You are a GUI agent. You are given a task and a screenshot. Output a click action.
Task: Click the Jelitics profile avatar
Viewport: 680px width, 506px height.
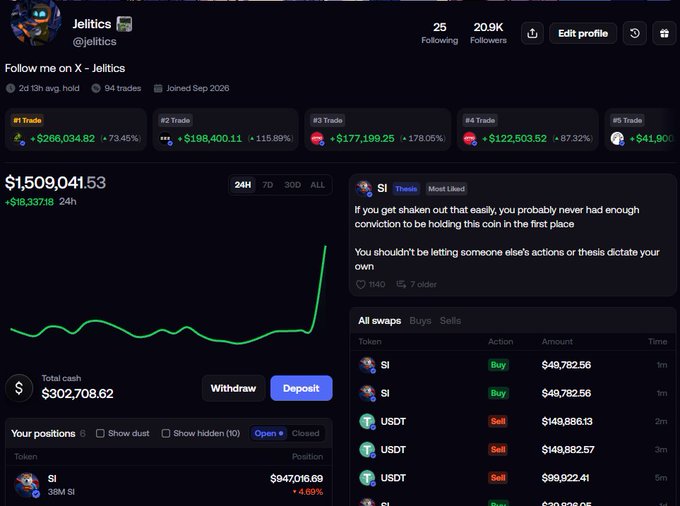coord(36,23)
